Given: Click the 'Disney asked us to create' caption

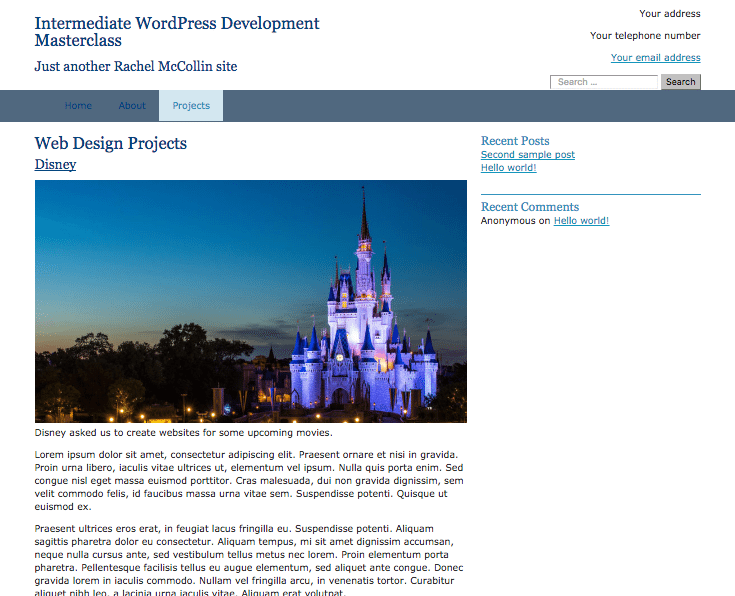Looking at the screenshot, I should pyautogui.click(x=183, y=433).
